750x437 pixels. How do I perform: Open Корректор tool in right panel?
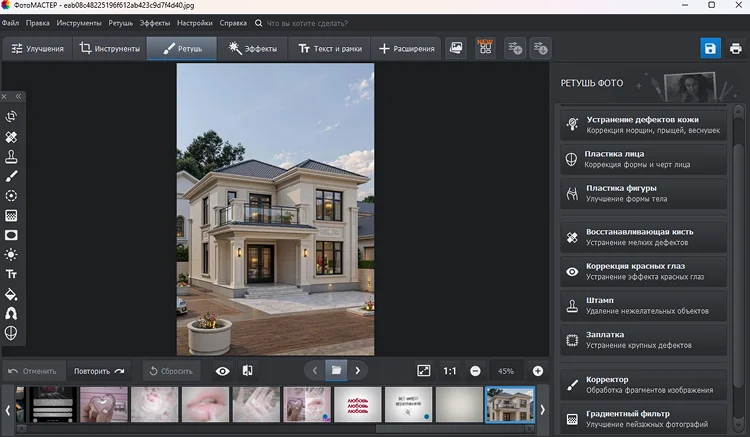point(643,385)
